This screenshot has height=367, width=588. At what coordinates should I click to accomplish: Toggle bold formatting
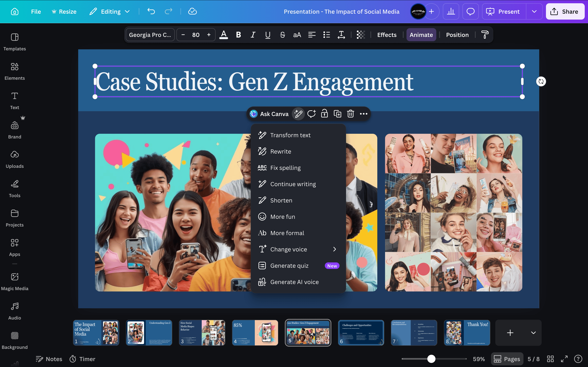pos(238,35)
